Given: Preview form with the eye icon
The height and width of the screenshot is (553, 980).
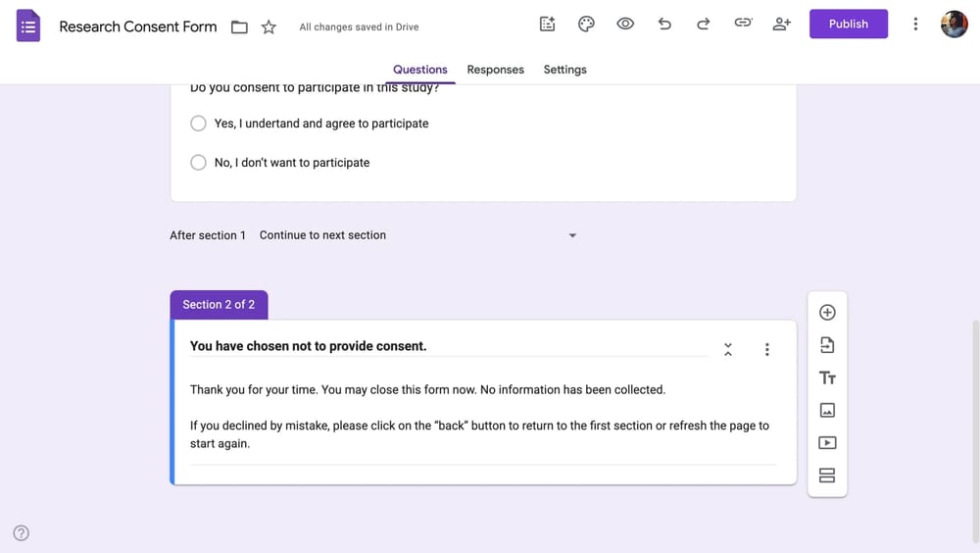Looking at the screenshot, I should [x=625, y=25].
